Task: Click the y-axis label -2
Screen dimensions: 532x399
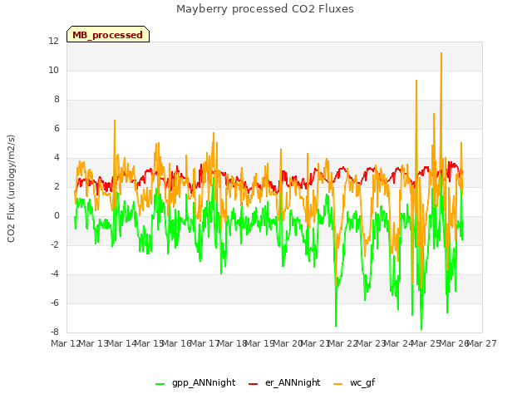Action: pos(55,244)
